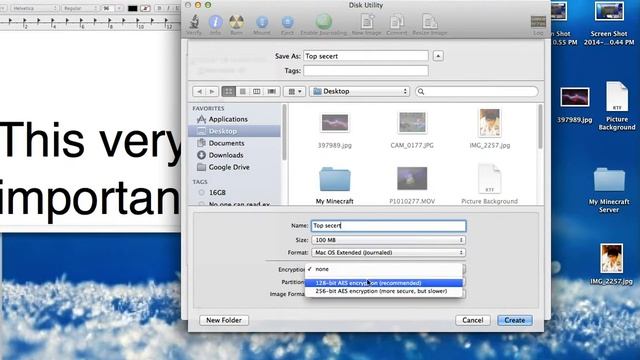Click the file browser vertical scrollbar
Viewport: 640px width, 360px height.
click(x=540, y=127)
